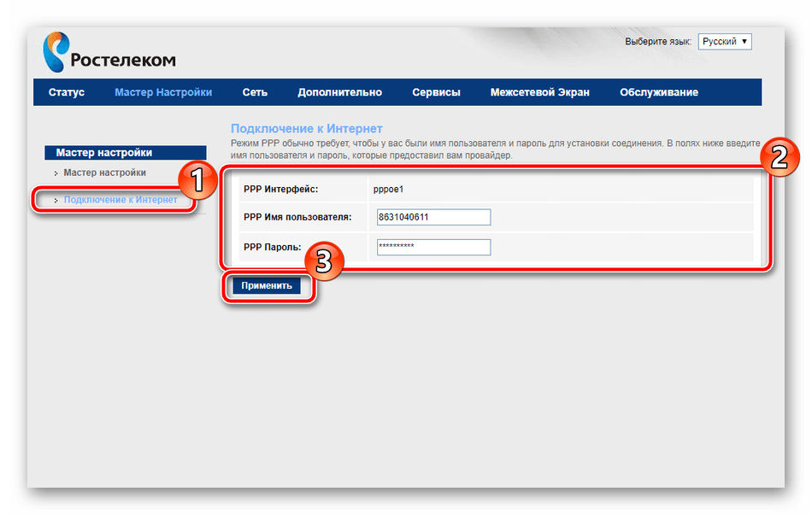This screenshot has height=515, width=812.
Task: Click the Ростелеком logo icon
Action: point(56,51)
